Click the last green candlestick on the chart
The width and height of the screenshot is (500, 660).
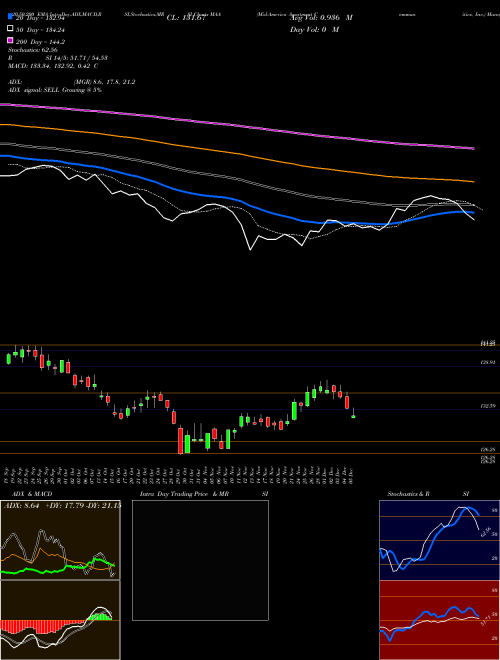click(353, 416)
